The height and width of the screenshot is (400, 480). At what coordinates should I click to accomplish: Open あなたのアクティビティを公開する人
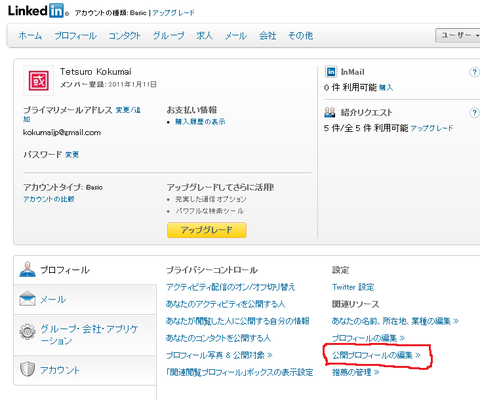coord(226,304)
